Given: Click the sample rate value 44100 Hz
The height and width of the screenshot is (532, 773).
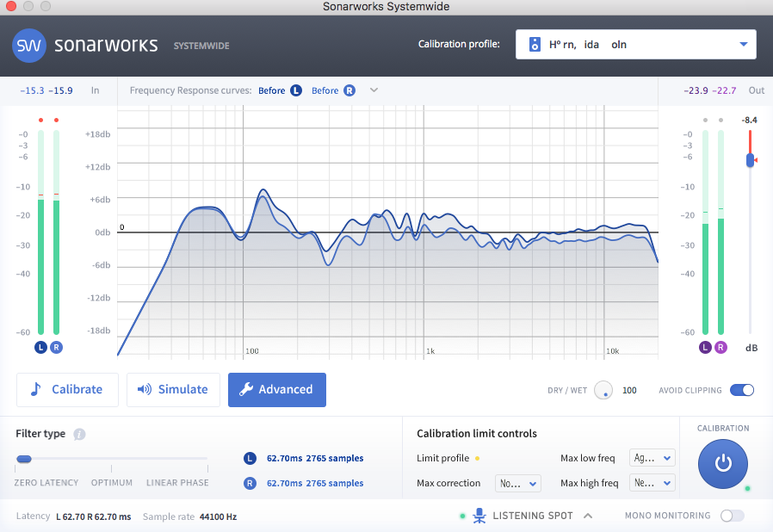Looking at the screenshot, I should click(x=218, y=517).
